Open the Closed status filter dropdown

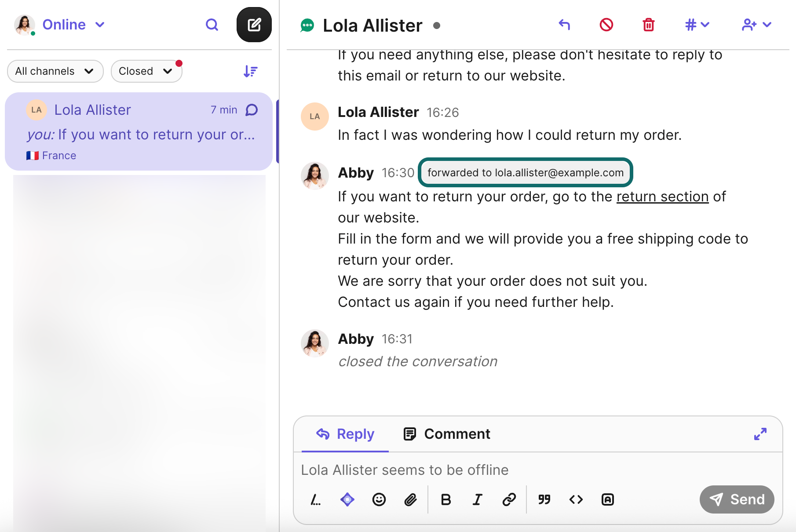pyautogui.click(x=146, y=71)
